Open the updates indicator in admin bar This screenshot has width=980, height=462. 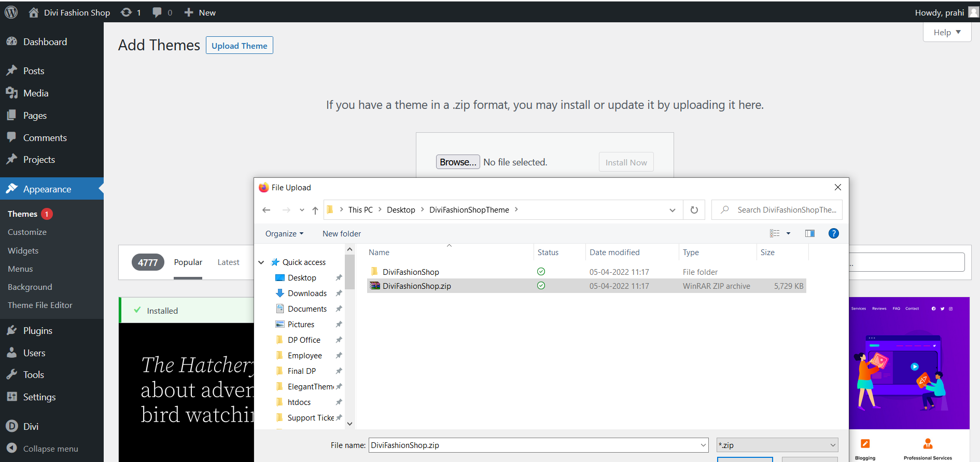tap(131, 12)
